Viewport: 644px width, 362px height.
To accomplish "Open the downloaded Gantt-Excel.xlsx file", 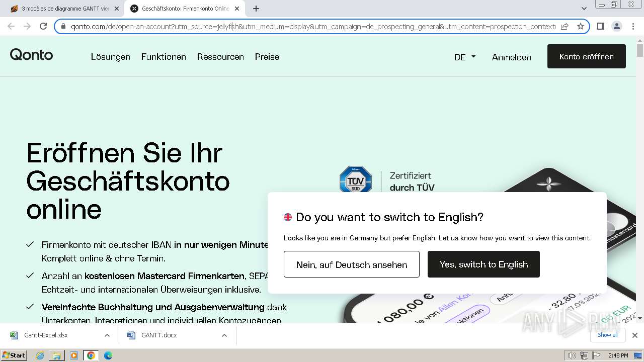I will coord(45,335).
